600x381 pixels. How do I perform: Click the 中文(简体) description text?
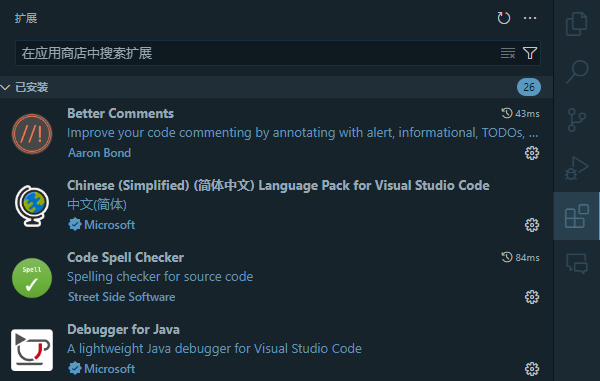[97, 205]
